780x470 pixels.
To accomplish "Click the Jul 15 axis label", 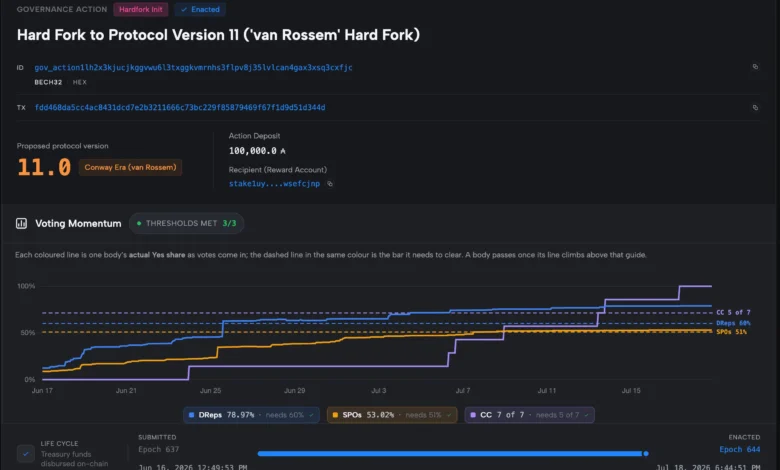I will click(x=631, y=390).
